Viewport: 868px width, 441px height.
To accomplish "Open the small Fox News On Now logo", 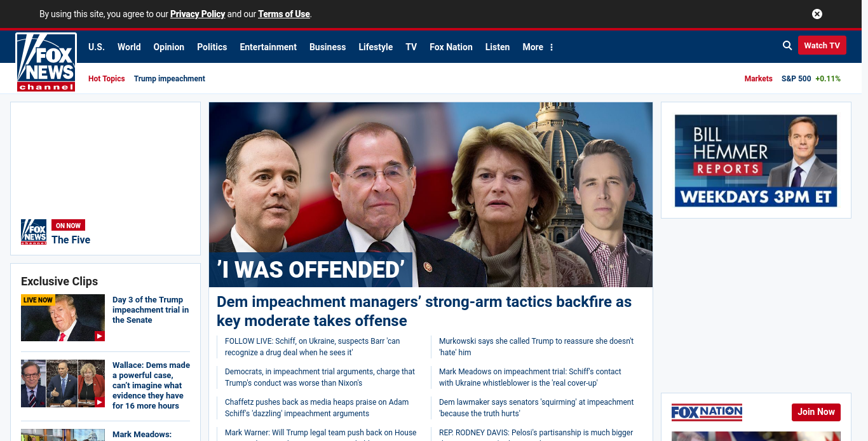I will click(x=34, y=232).
